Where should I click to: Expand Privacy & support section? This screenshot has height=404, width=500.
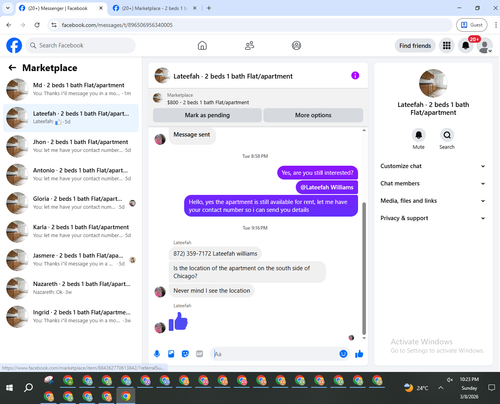tap(433, 218)
